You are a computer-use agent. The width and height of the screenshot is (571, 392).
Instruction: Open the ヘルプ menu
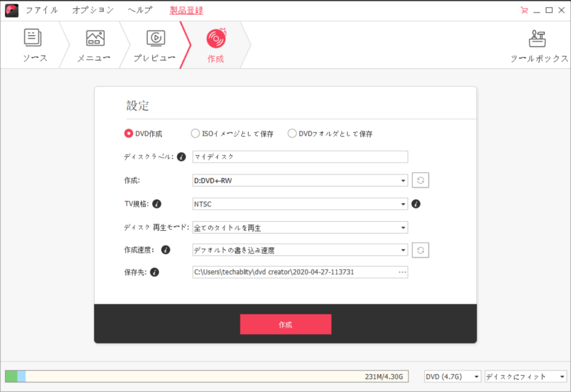pyautogui.click(x=139, y=9)
